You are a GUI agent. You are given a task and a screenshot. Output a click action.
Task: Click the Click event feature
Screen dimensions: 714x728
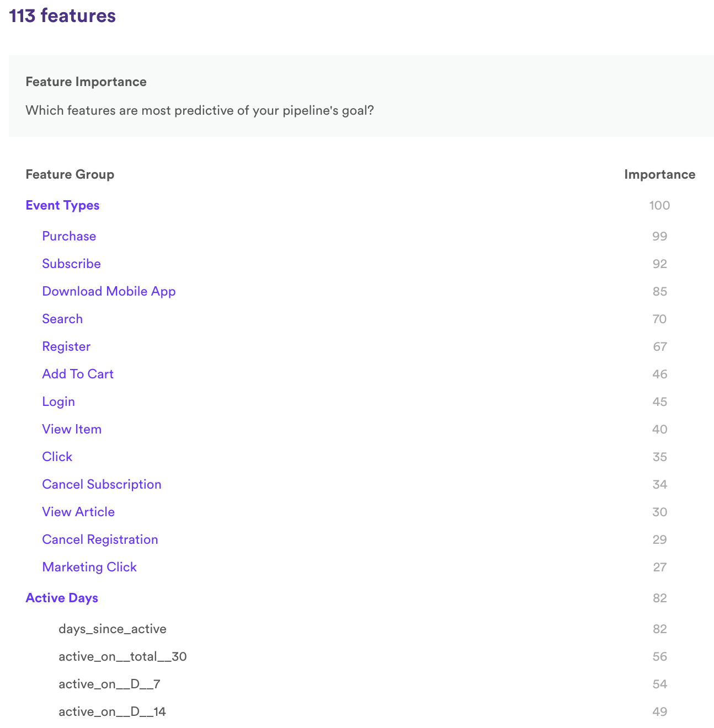coord(57,457)
